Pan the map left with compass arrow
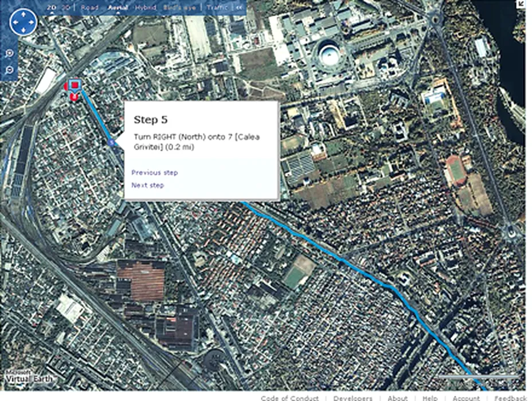532x401 pixels. click(15, 22)
